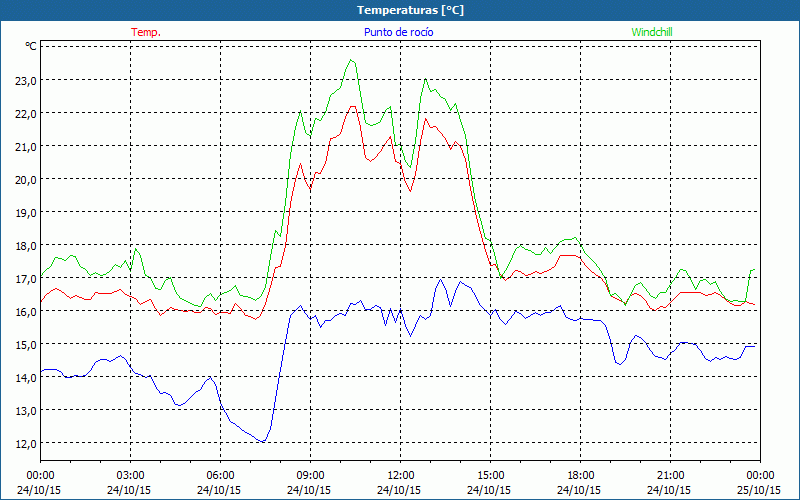This screenshot has width=800, height=500.
Task: Click the 23,0 y-axis value
Action: click(27, 81)
